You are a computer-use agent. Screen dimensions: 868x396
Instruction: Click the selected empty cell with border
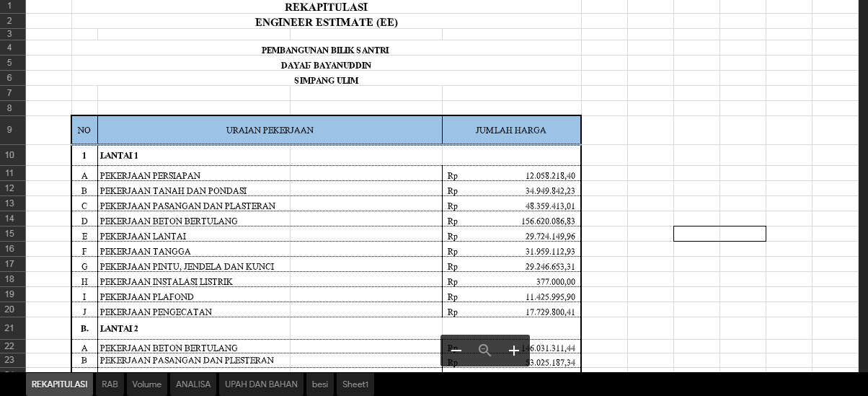click(719, 234)
